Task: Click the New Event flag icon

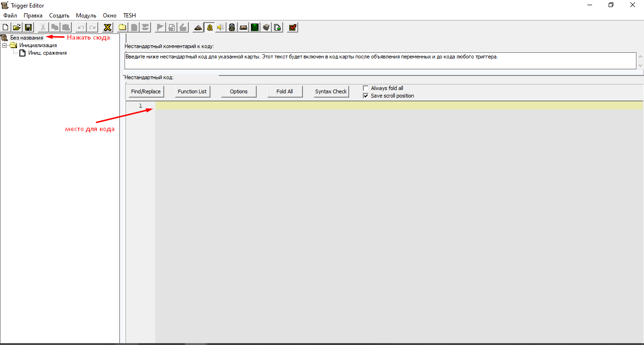Action: (160, 27)
